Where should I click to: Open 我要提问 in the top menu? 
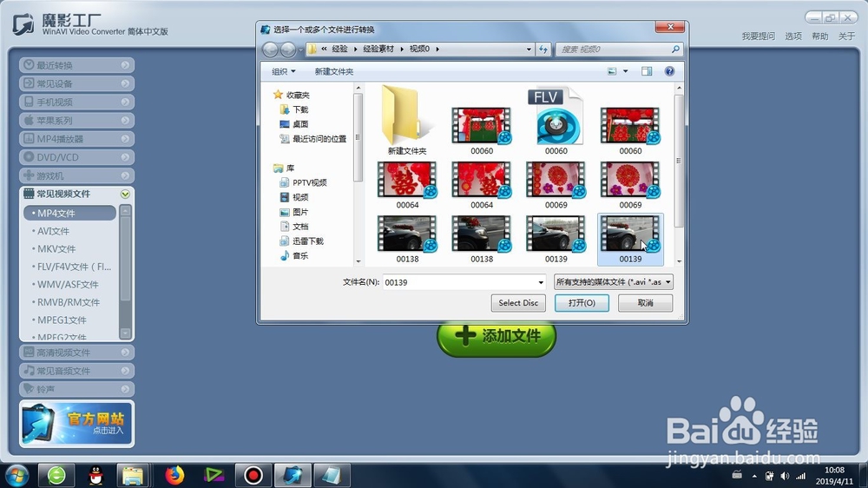[759, 36]
